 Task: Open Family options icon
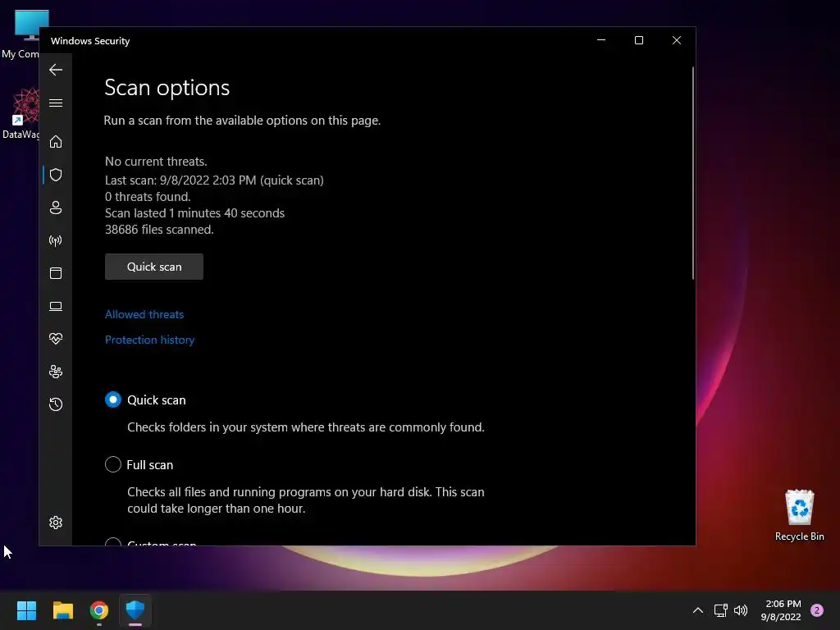(56, 372)
